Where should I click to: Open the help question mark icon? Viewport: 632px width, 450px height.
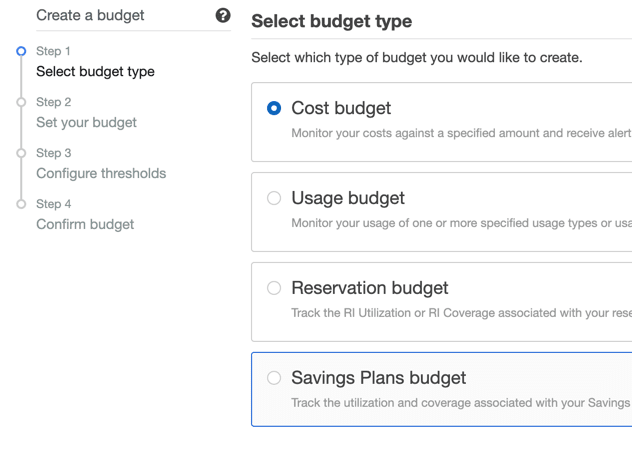pyautogui.click(x=223, y=16)
